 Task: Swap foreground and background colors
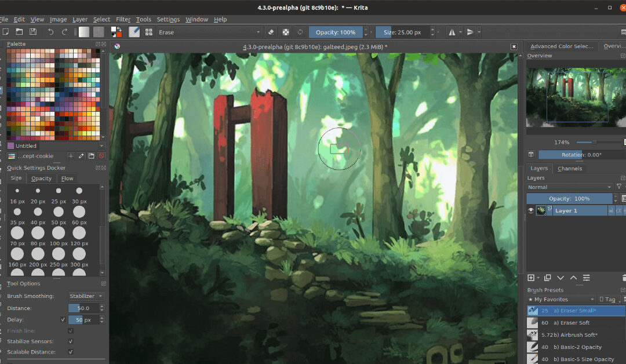(x=119, y=28)
